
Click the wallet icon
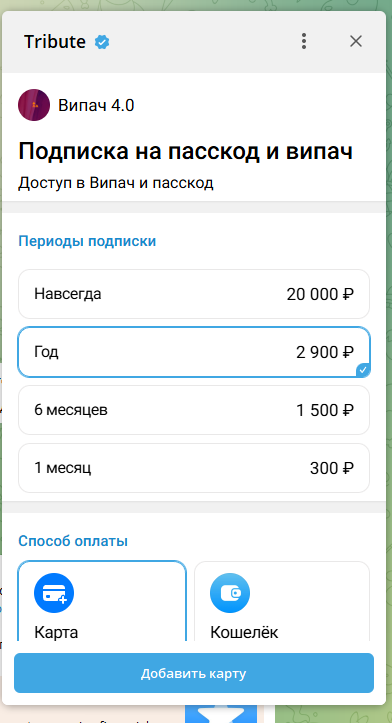click(230, 593)
